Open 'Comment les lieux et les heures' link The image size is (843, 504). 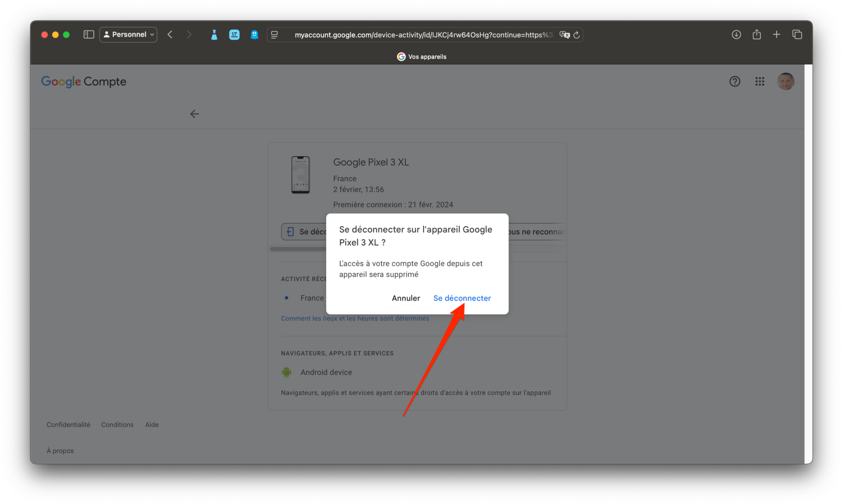(x=355, y=318)
